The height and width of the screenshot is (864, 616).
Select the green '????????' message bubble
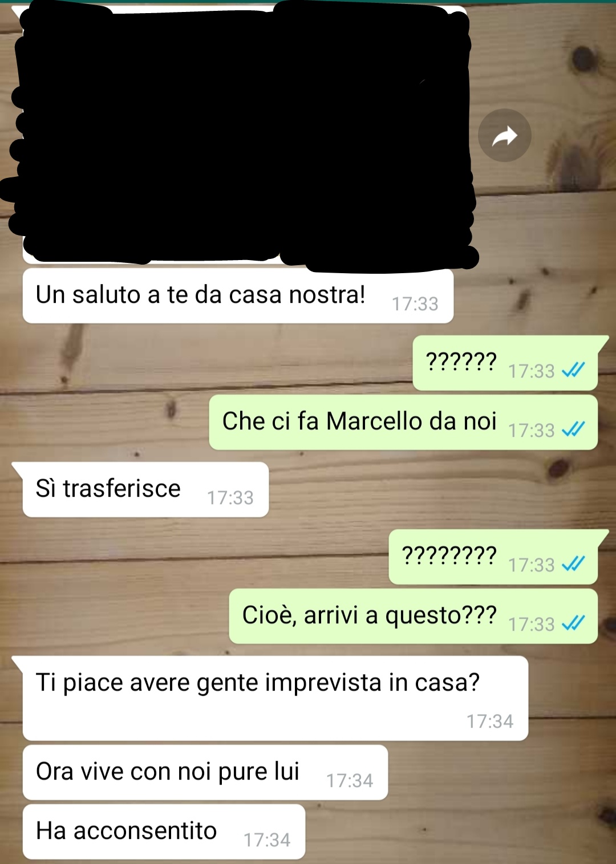coord(493,557)
